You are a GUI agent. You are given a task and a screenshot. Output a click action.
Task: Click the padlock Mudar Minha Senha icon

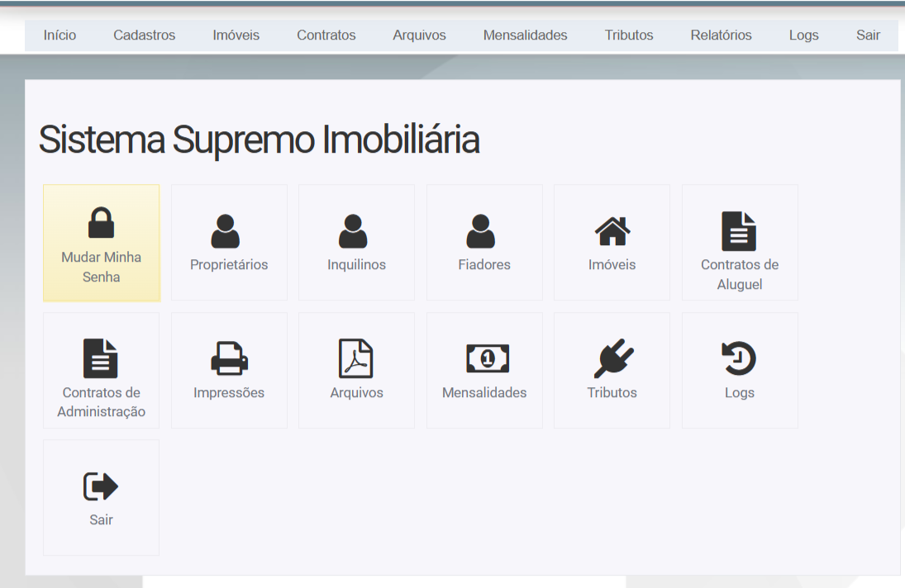point(101,223)
